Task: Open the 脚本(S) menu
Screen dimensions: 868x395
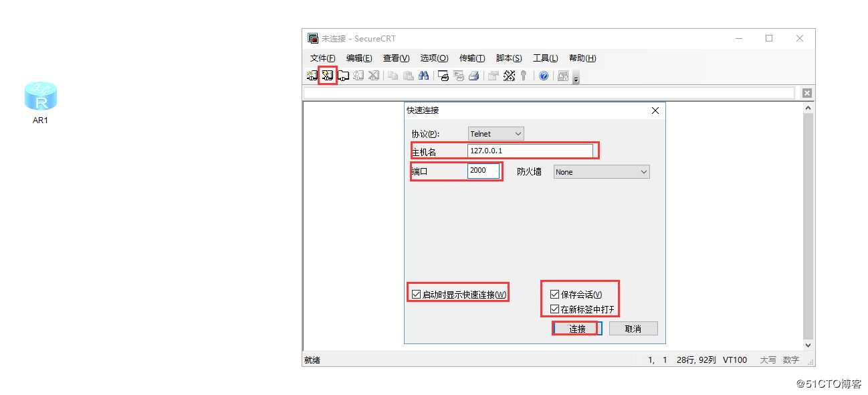Action: click(509, 58)
